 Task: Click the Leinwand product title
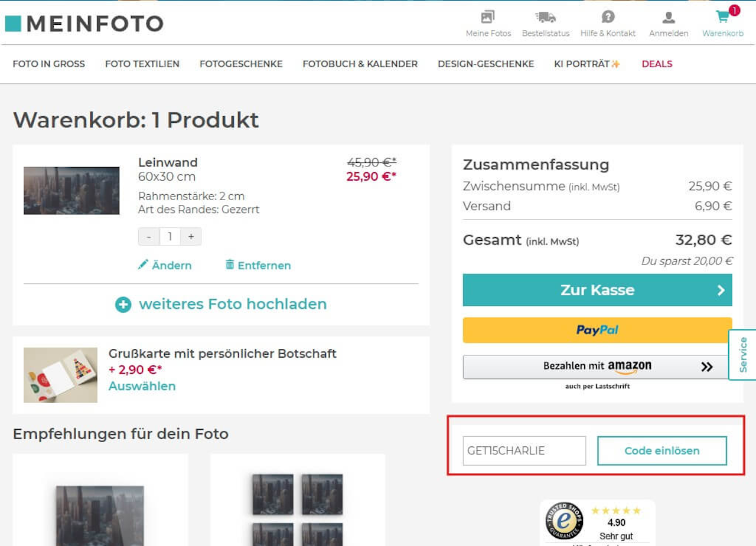coord(168,162)
